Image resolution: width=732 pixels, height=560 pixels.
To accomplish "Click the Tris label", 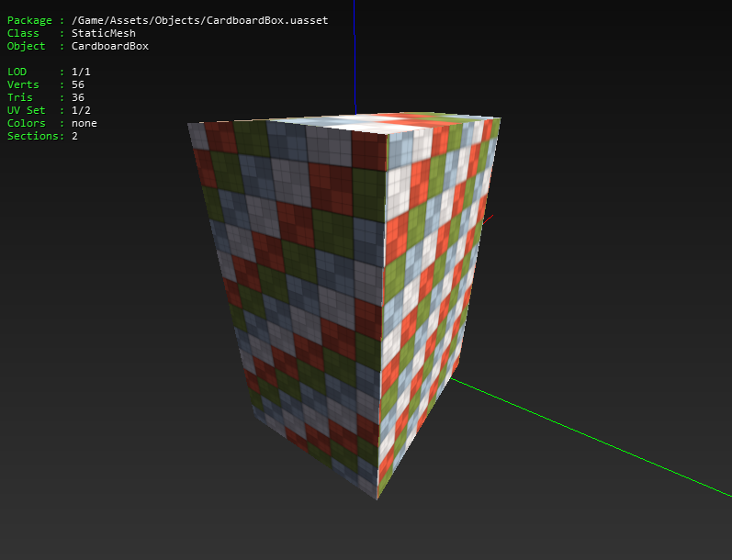I will tap(19, 97).
